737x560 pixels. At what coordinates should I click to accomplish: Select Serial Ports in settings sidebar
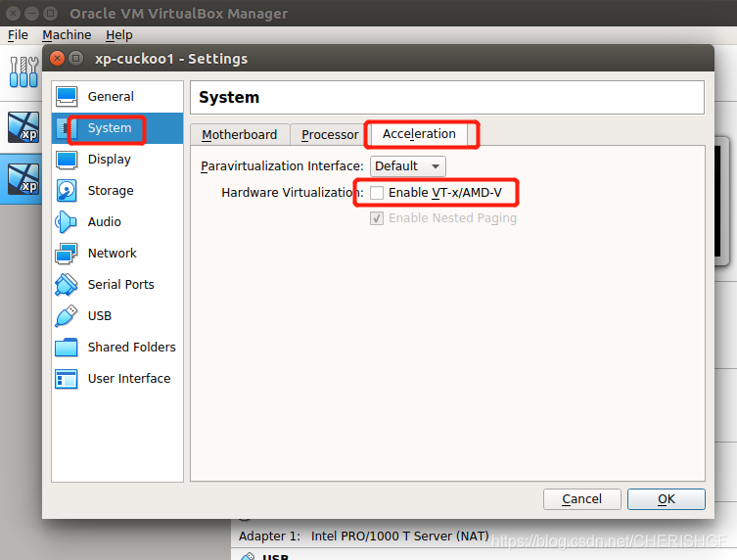tap(117, 285)
